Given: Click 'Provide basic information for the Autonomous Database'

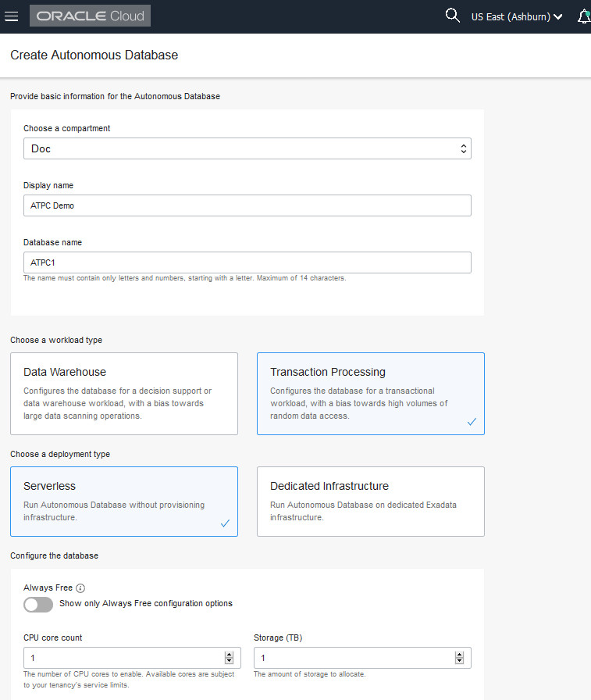Looking at the screenshot, I should [115, 96].
